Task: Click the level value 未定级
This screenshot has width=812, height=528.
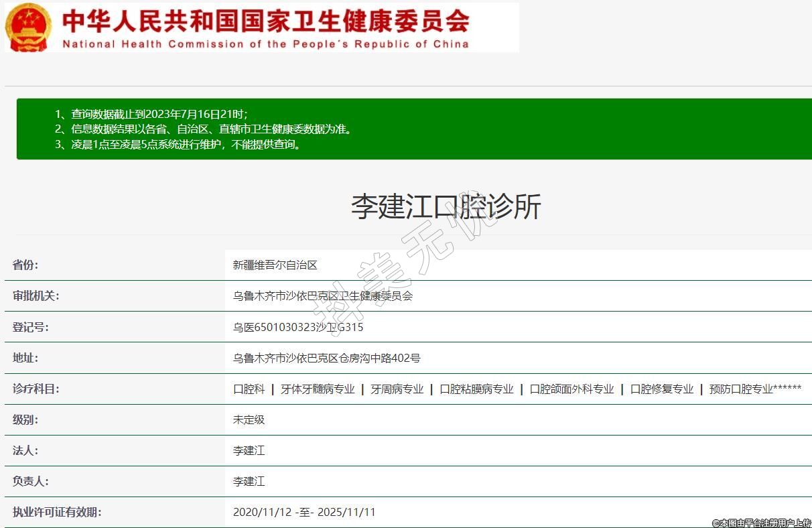Action: pyautogui.click(x=249, y=419)
